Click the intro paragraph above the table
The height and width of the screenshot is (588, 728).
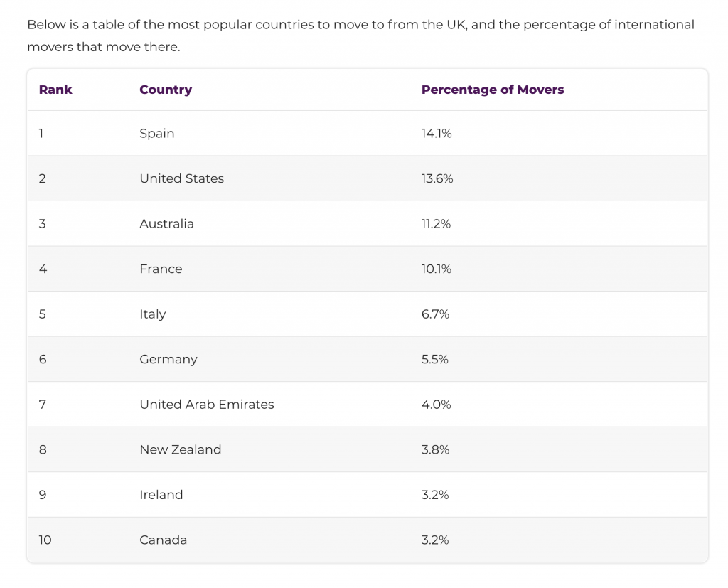[360, 36]
